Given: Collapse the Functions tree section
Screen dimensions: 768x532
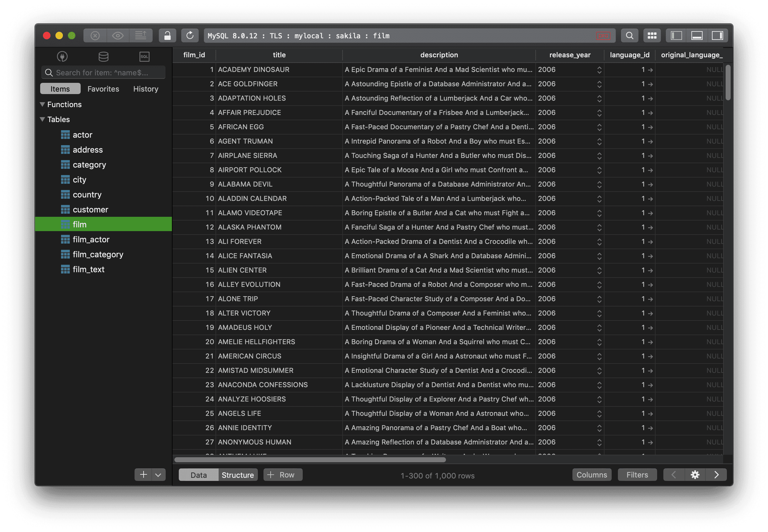Looking at the screenshot, I should [x=42, y=104].
